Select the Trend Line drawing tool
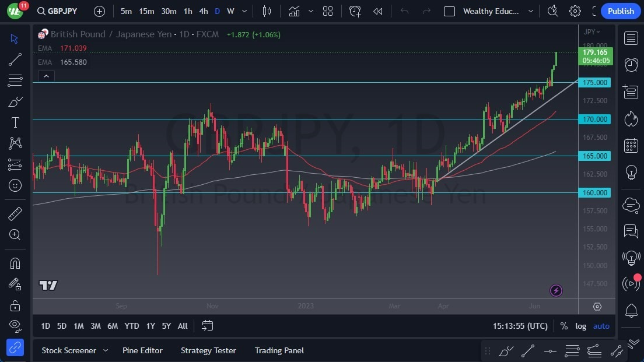 tap(15, 59)
